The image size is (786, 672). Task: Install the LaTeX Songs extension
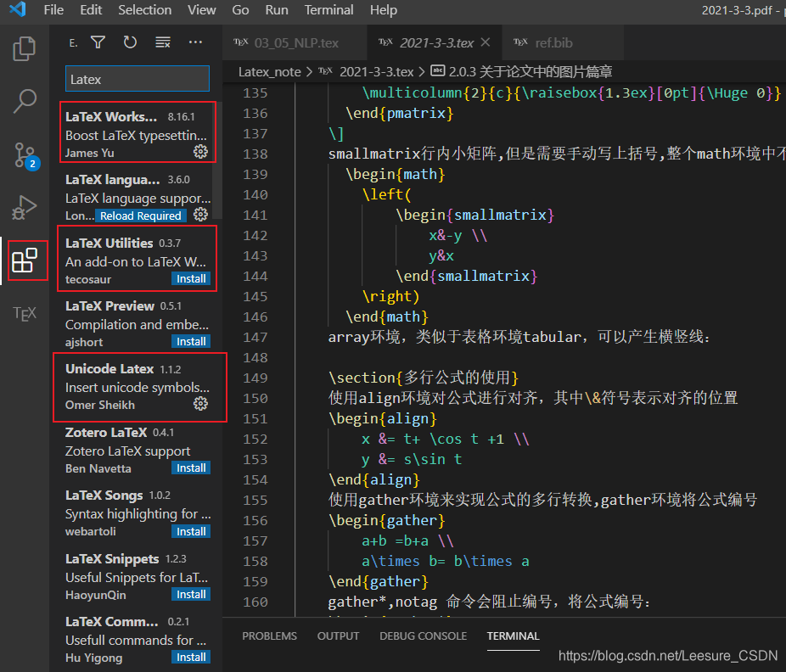tap(191, 531)
